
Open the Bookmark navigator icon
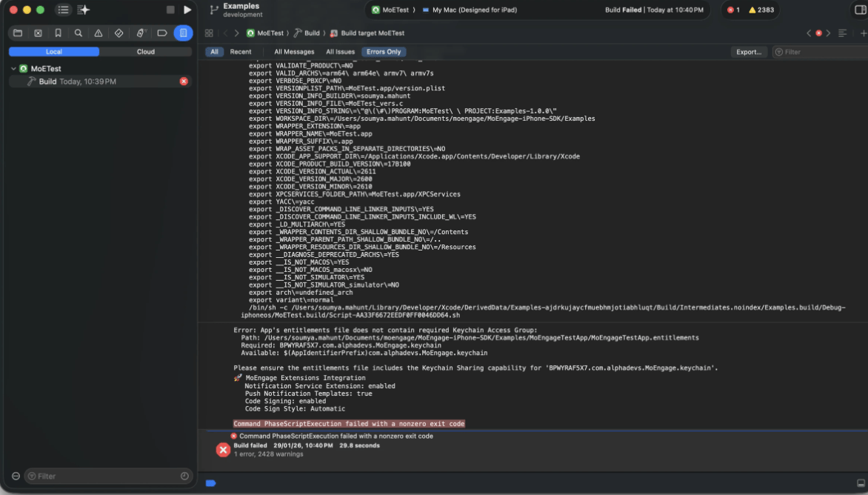click(x=58, y=33)
